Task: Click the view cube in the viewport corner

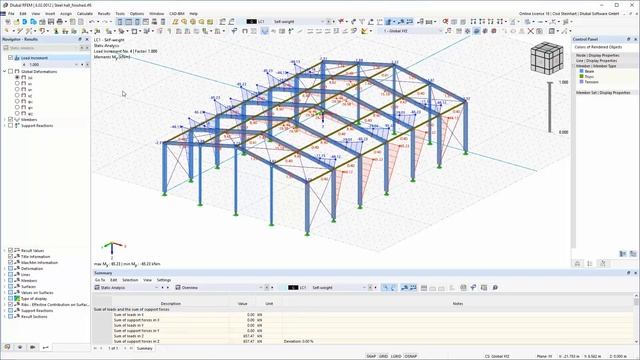Action: pyautogui.click(x=547, y=59)
